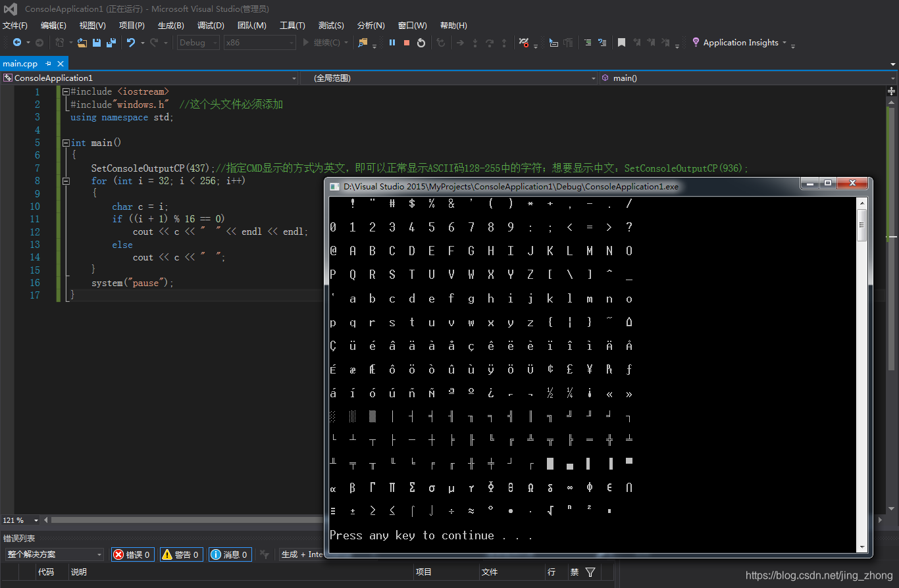The image size is (899, 588).
Task: Click the uncomment selected lines icon
Action: click(x=602, y=43)
